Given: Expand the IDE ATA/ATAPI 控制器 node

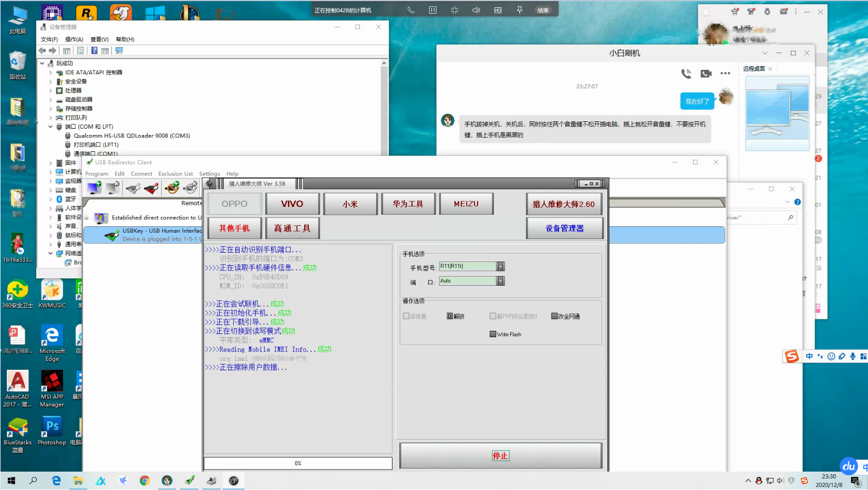Looking at the screenshot, I should pyautogui.click(x=51, y=72).
